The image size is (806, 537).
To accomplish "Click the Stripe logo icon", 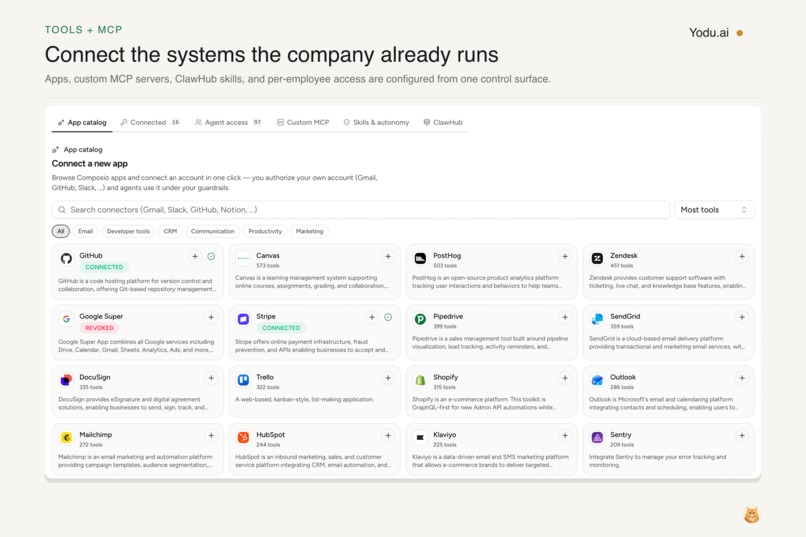I will [x=243, y=319].
